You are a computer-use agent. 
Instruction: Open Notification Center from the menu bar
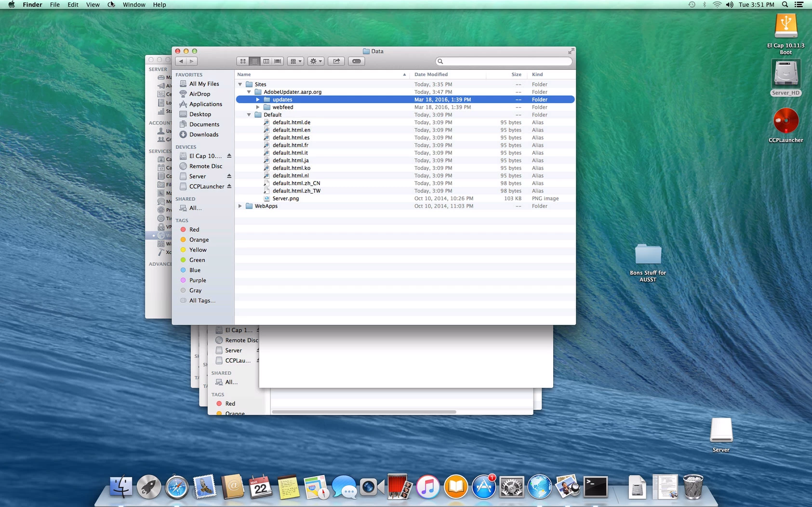click(x=799, y=5)
